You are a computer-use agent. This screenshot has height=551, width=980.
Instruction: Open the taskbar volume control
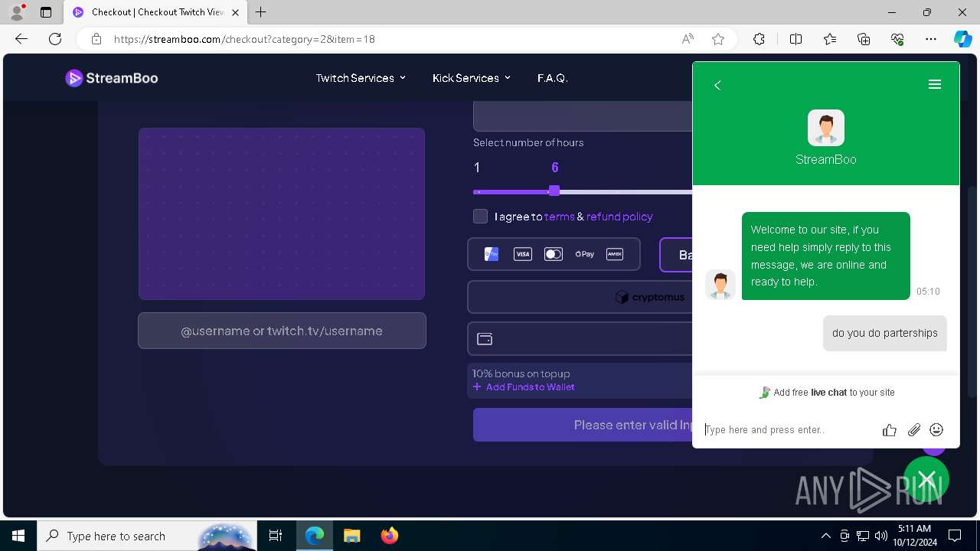tap(880, 536)
